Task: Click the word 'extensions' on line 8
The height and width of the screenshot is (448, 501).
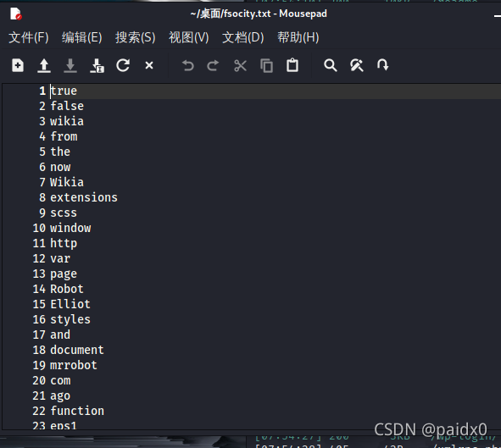Action: tap(84, 197)
